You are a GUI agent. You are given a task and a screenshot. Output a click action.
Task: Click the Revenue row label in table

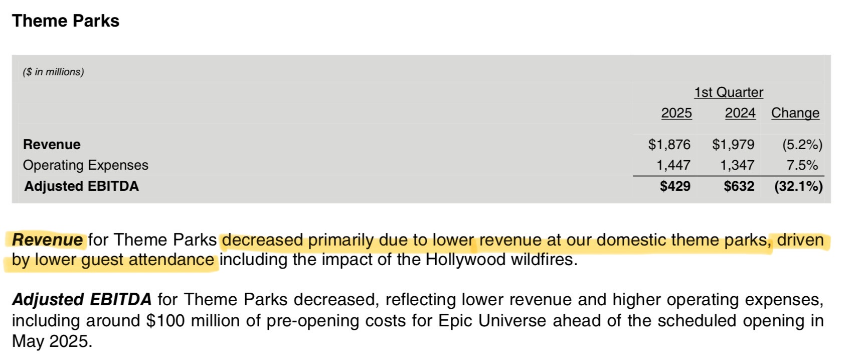click(x=52, y=145)
